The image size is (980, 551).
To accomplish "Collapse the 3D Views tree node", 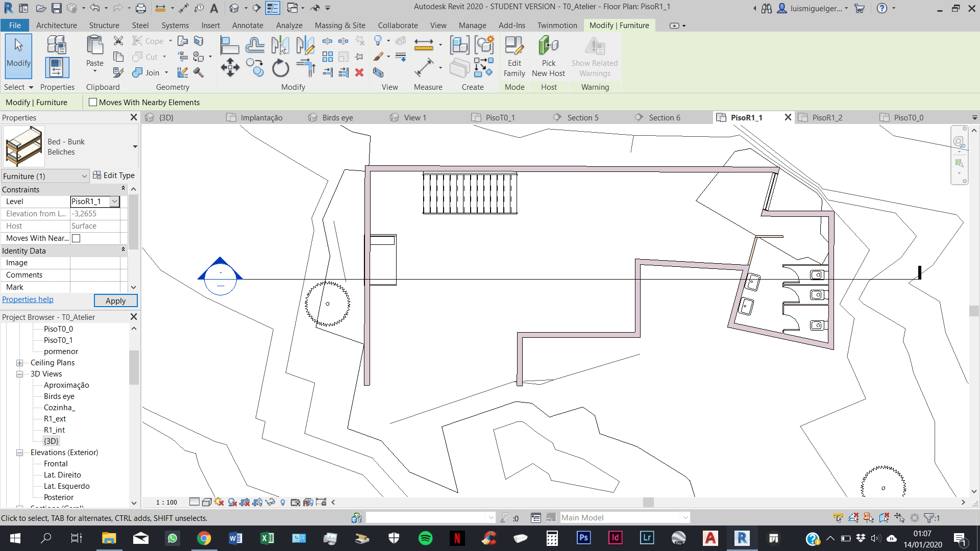I will [x=19, y=374].
